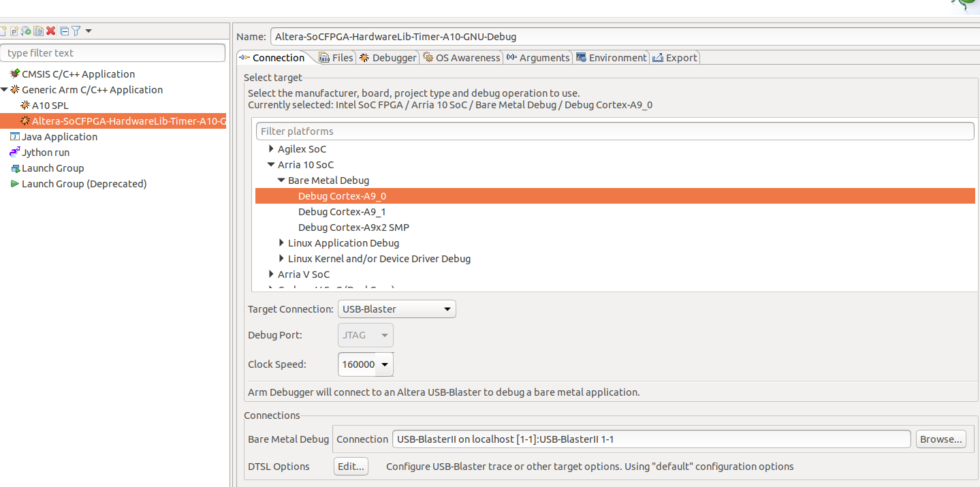
Task: Open the launch toolbar overflow menu
Action: [89, 31]
